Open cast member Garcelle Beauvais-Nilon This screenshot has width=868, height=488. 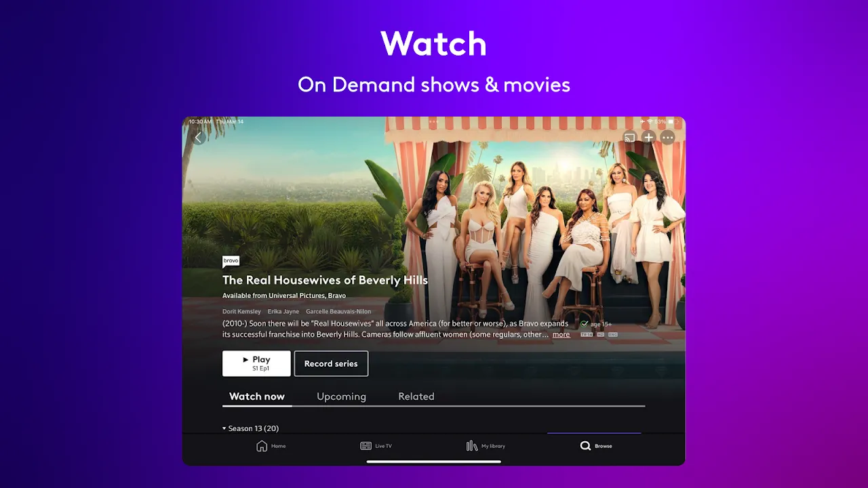pos(338,312)
